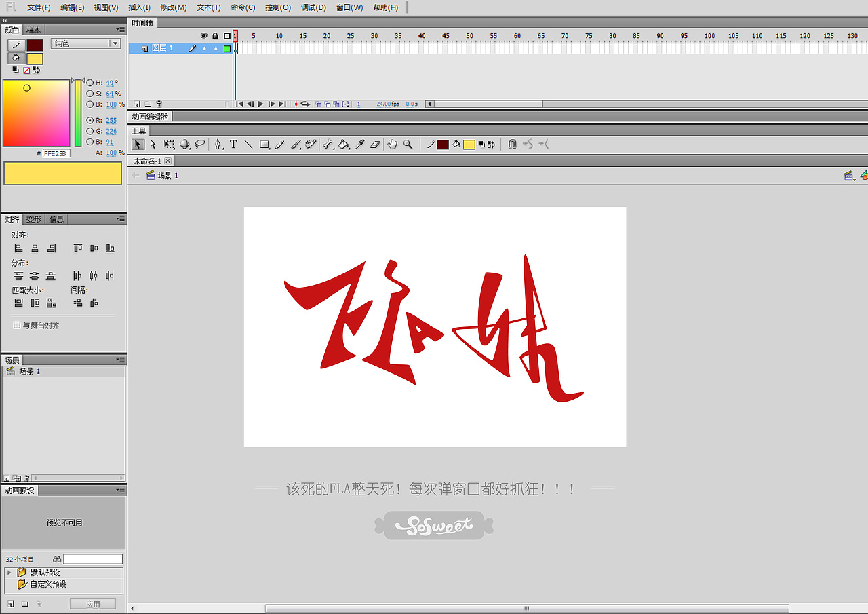Select the Text tool in the toolbar

pos(233,144)
